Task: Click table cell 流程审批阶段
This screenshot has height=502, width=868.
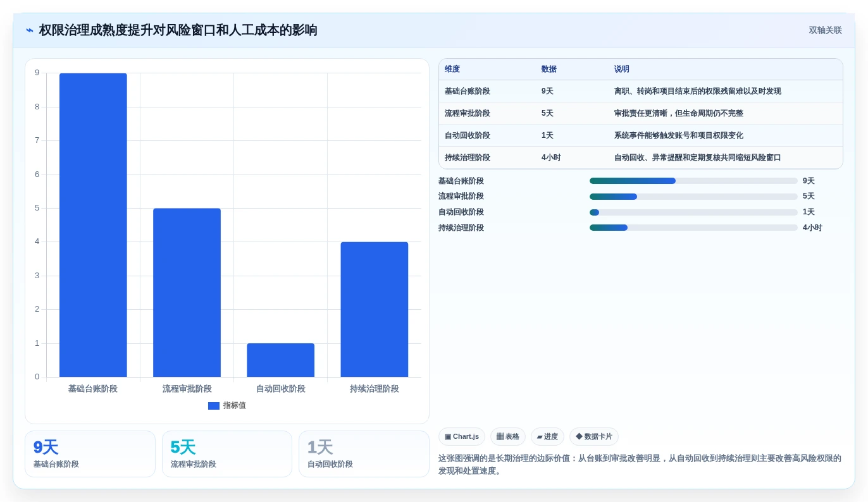Action: [x=468, y=114]
